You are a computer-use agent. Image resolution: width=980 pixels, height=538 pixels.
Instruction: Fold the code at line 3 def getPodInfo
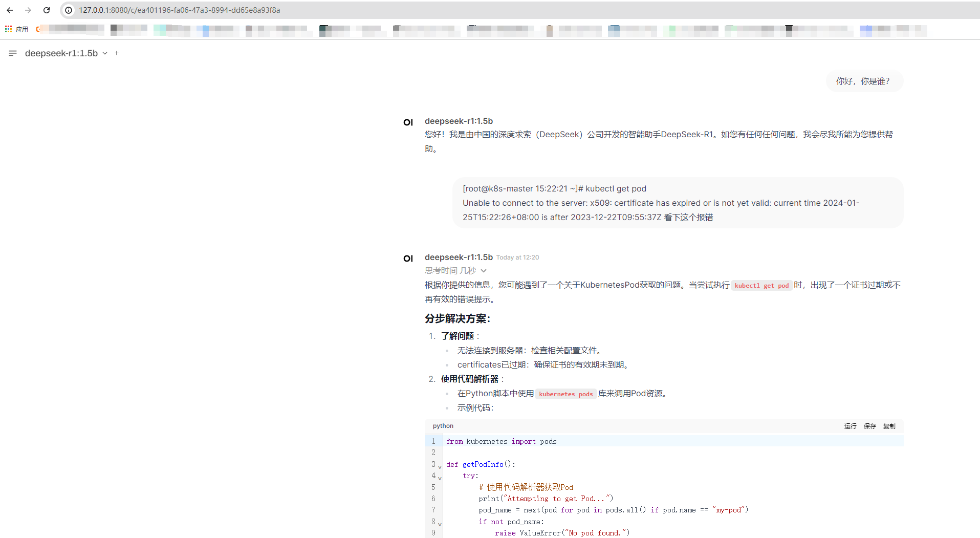tap(440, 466)
